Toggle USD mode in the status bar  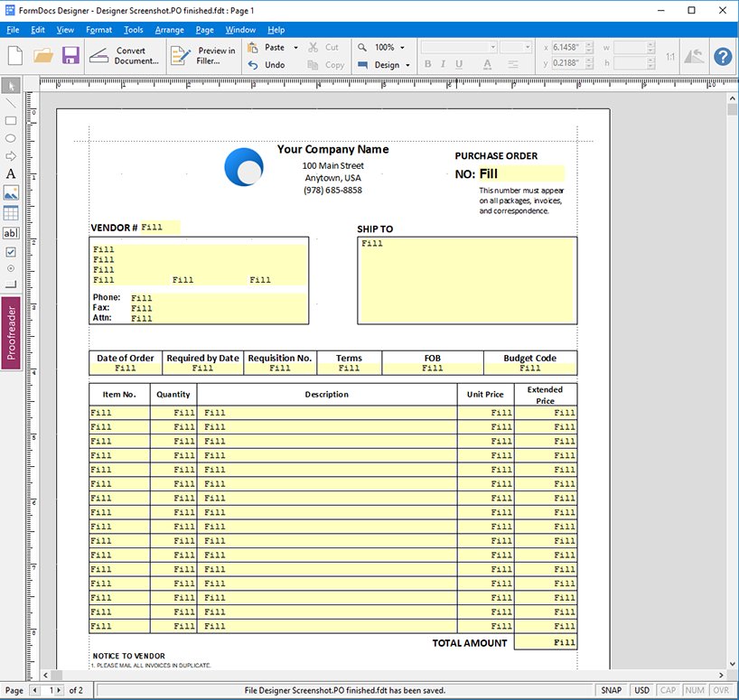pyautogui.click(x=643, y=689)
